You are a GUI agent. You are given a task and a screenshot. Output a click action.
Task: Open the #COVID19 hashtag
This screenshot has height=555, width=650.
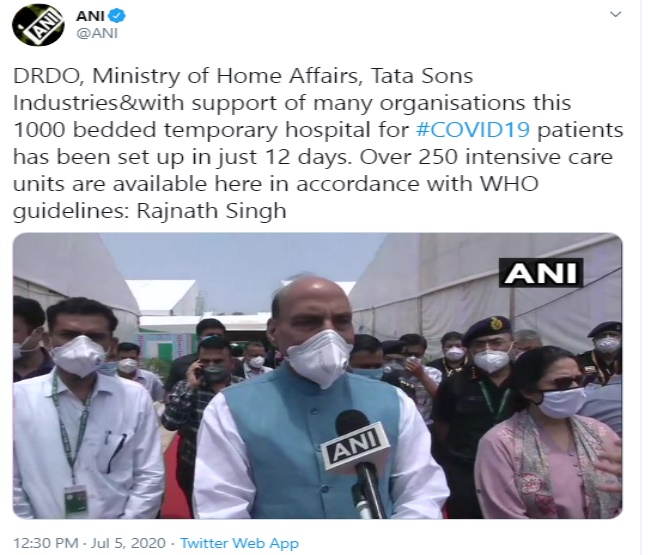[x=473, y=130]
